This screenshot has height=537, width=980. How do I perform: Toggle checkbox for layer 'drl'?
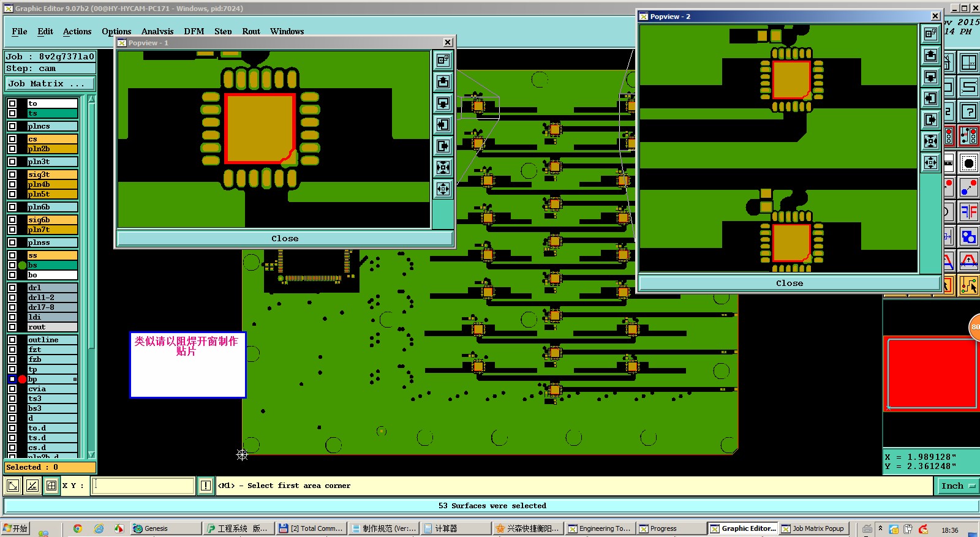pyautogui.click(x=12, y=288)
